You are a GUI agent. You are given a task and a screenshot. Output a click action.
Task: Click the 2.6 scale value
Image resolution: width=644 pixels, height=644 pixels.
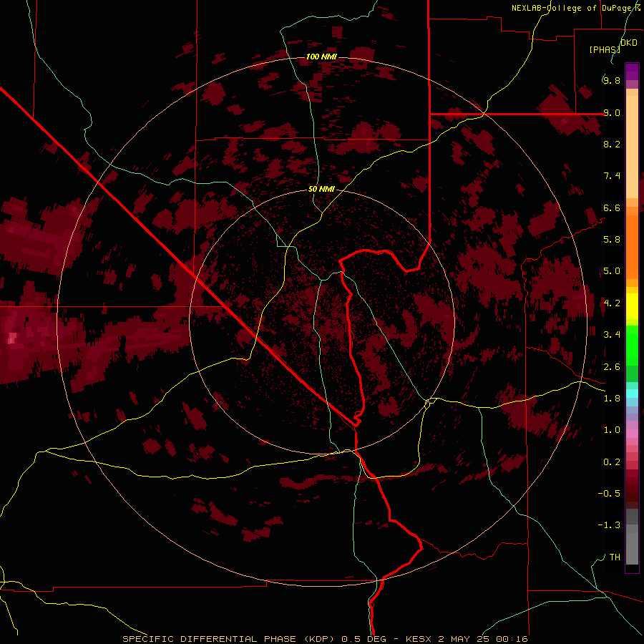coord(612,367)
